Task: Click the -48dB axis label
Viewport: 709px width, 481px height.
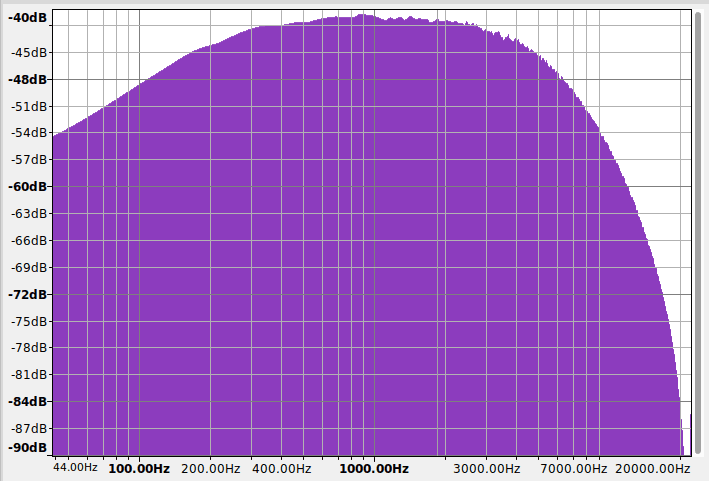Action: point(28,80)
